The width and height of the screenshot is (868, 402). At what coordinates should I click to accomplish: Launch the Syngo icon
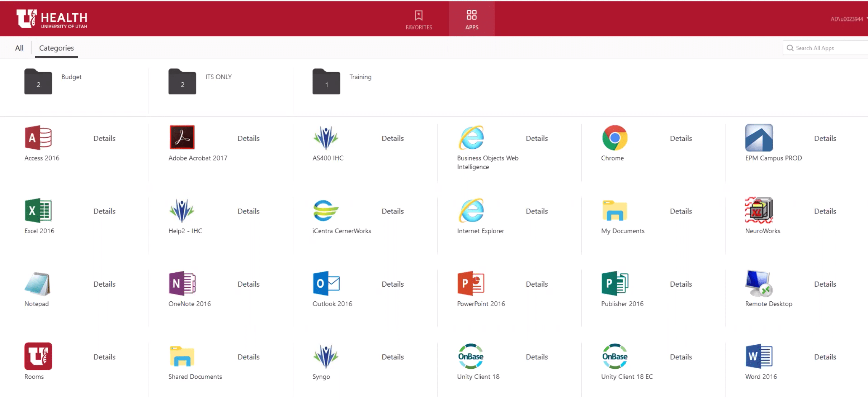[x=326, y=356]
